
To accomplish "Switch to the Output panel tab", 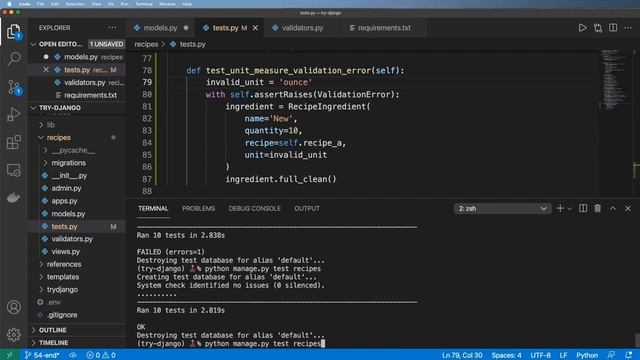I will point(307,209).
